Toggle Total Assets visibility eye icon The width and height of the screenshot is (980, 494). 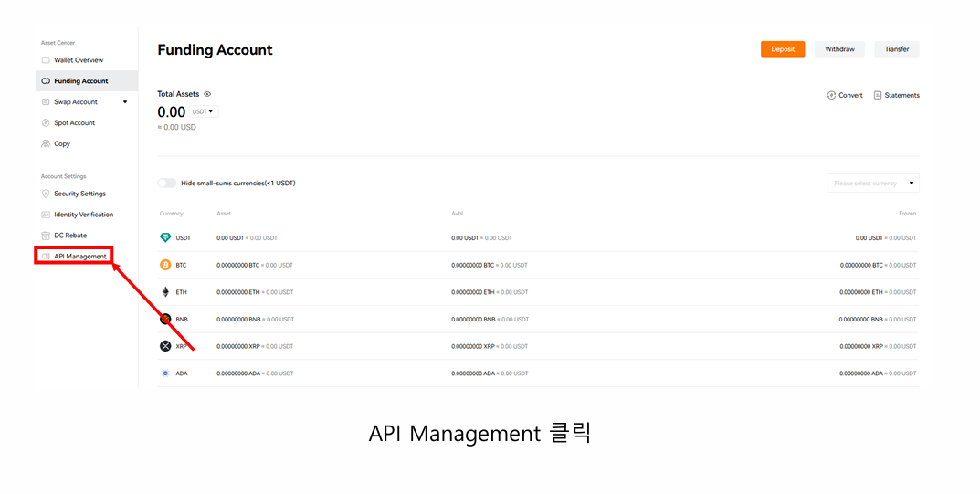(x=207, y=94)
